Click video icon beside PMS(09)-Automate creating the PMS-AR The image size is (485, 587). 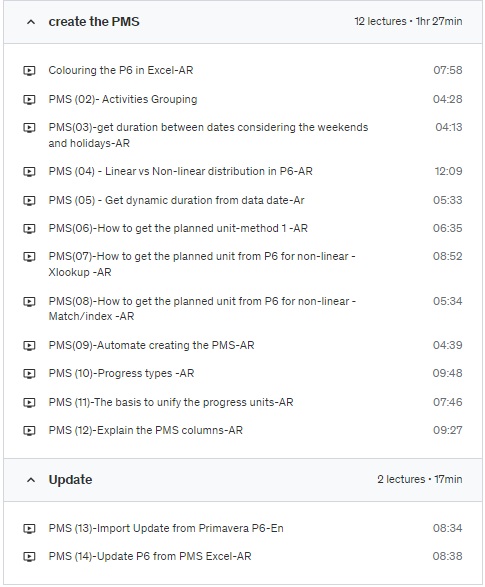point(29,345)
